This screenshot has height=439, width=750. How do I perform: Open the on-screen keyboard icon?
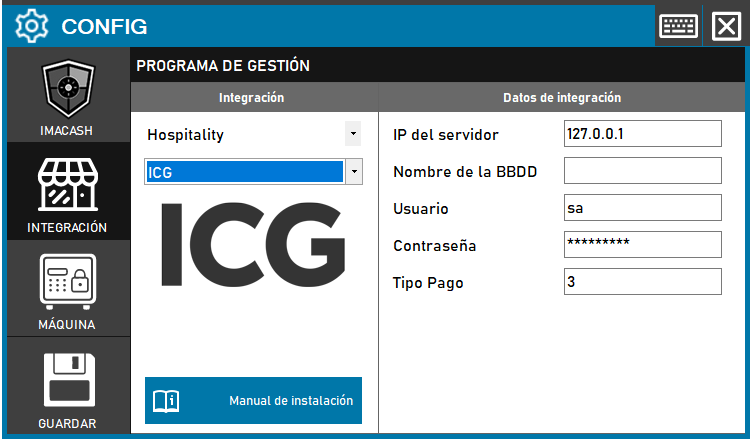pos(678,26)
